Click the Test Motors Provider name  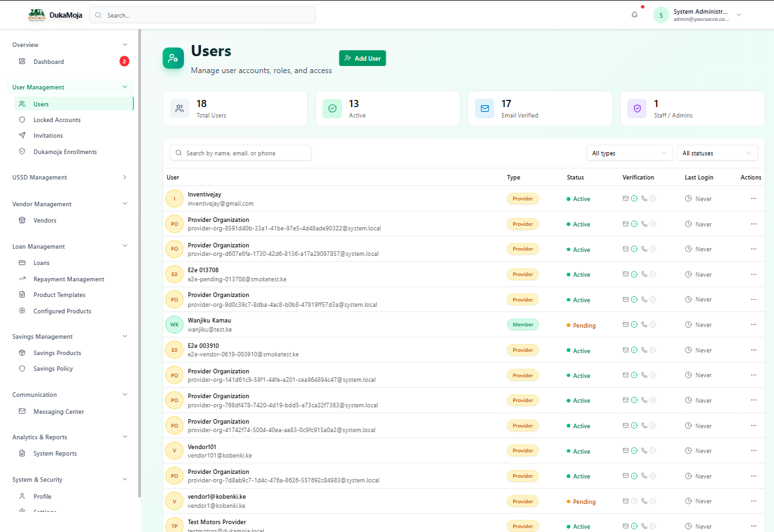217,522
